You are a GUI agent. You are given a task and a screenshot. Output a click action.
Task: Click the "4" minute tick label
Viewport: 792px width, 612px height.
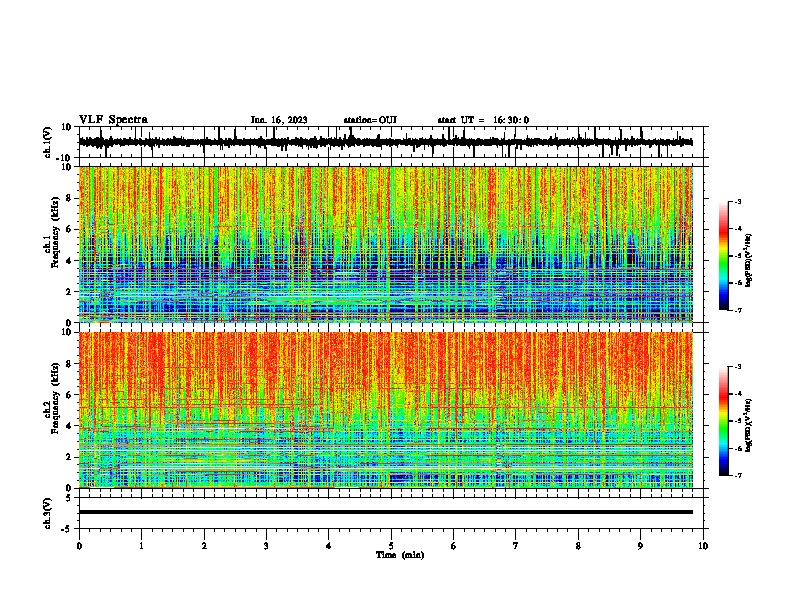click(329, 546)
